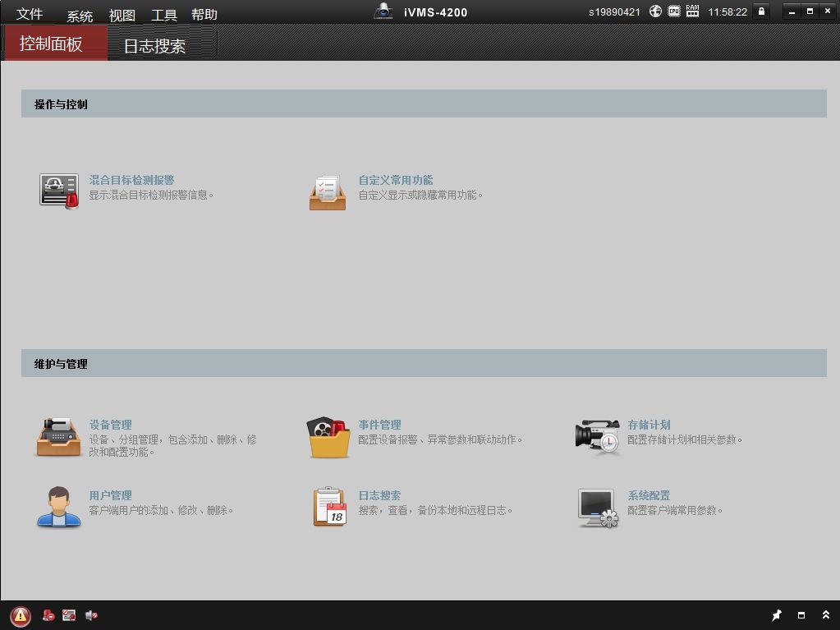
Task: Open 用户管理 user account icon
Action: 58,507
